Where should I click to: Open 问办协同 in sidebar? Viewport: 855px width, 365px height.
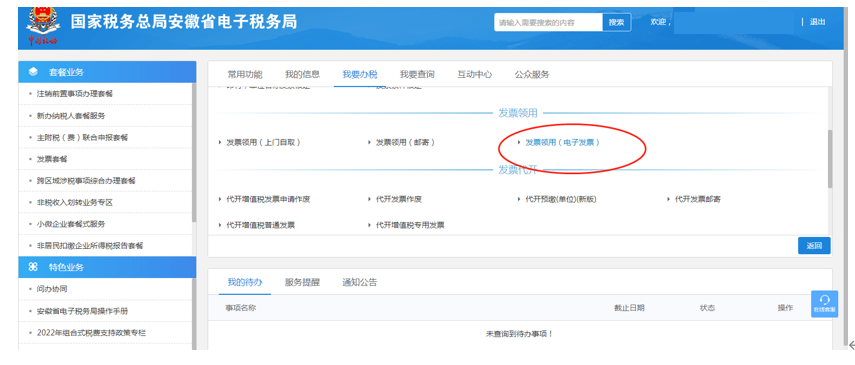(x=52, y=289)
